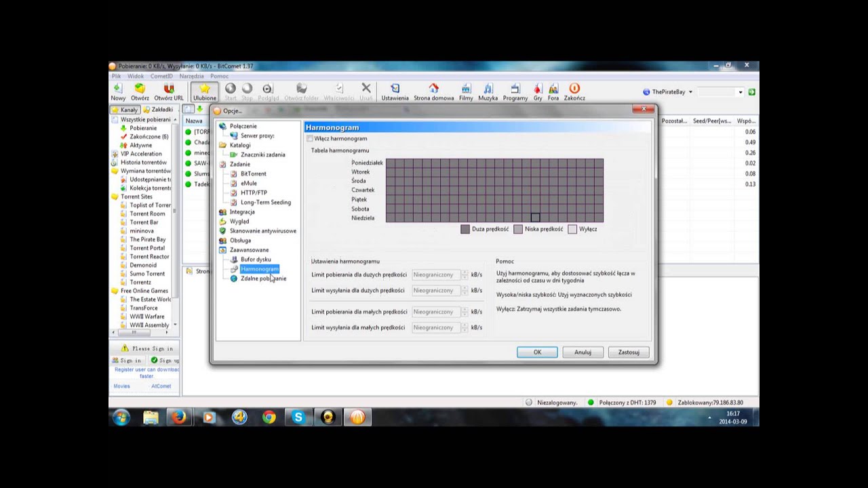Screen dimensions: 868x488
Task: Open Ustawienia from the toolbar
Action: click(x=395, y=92)
